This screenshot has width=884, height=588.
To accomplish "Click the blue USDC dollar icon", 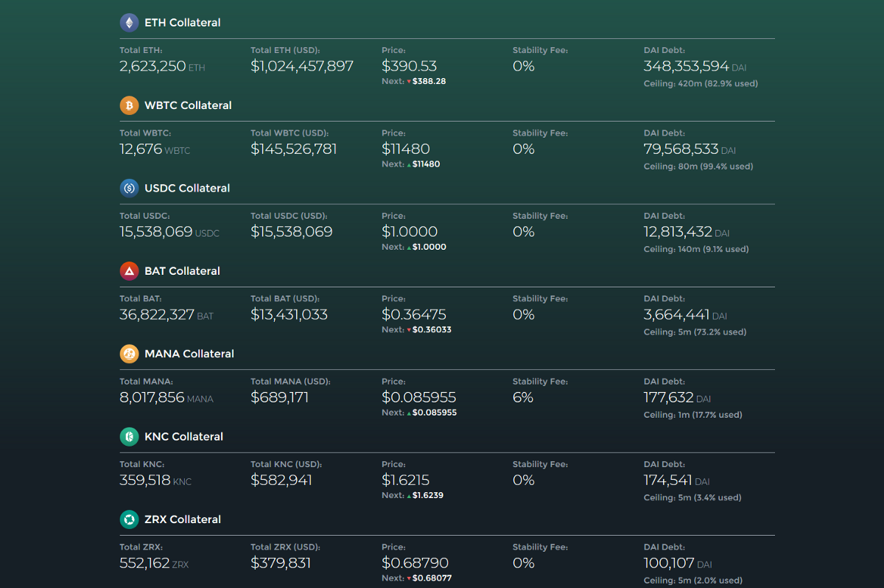I will [129, 188].
